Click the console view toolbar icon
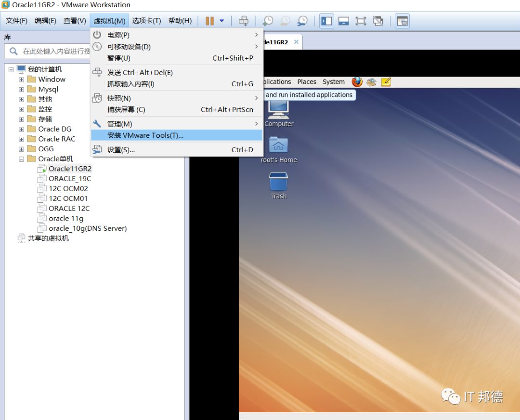The image size is (520, 420). 402,21
